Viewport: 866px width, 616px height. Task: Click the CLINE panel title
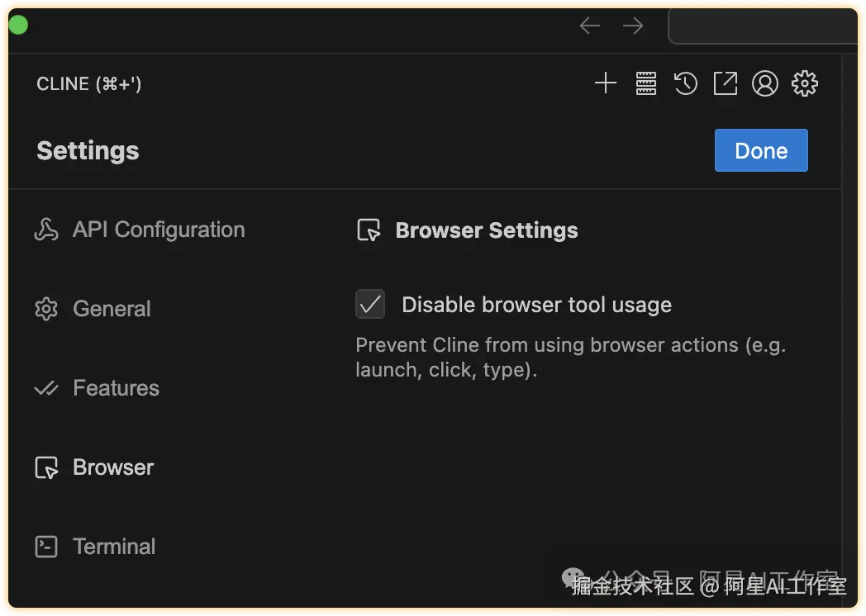88,84
